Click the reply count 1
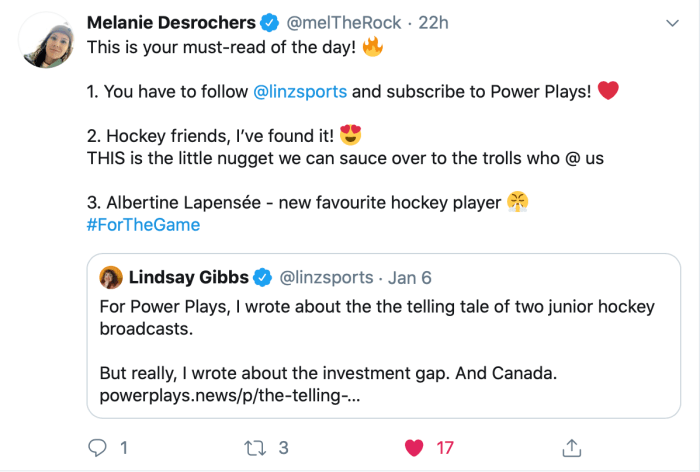This screenshot has width=700, height=472. 123,448
